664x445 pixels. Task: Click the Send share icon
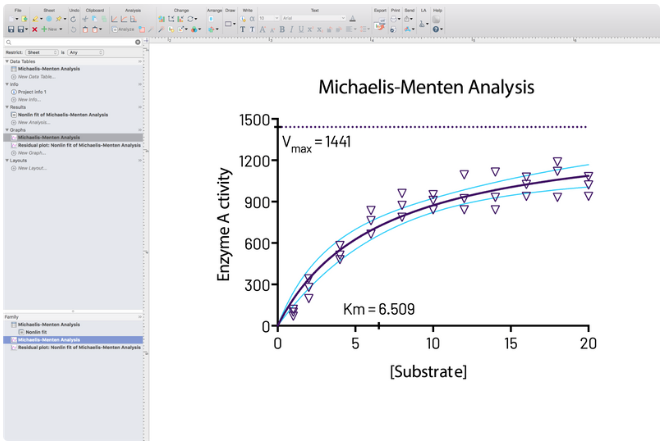coord(408,19)
